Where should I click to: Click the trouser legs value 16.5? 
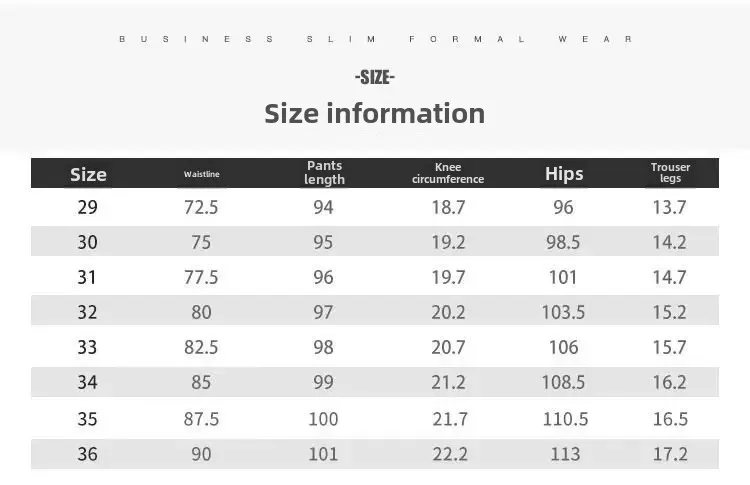click(670, 419)
